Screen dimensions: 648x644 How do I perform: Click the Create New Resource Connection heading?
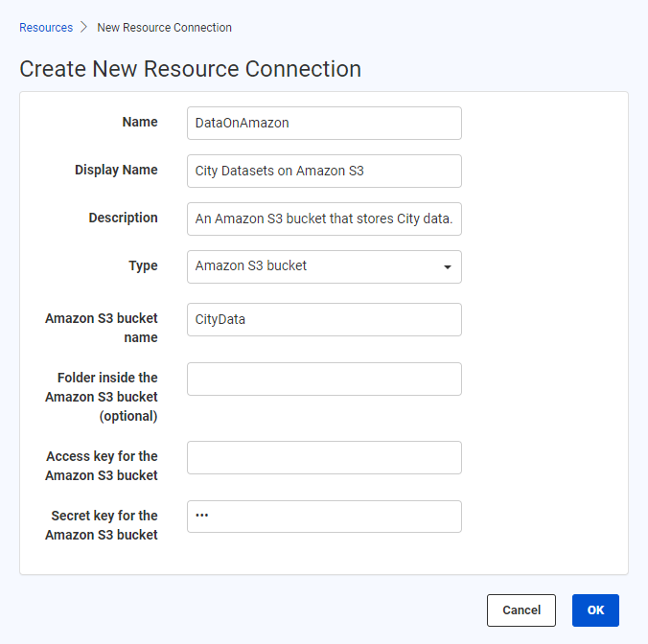pos(190,69)
